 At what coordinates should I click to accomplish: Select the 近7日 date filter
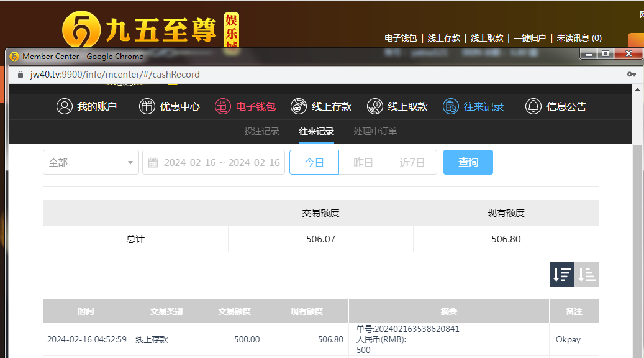[412, 162]
